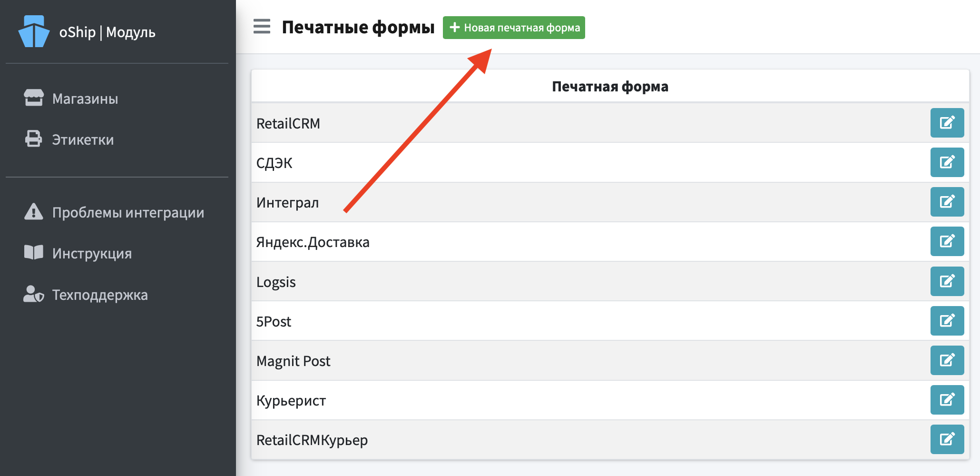Click the Техподдержка user shield icon
This screenshot has width=980, height=476.
pyautogui.click(x=34, y=294)
